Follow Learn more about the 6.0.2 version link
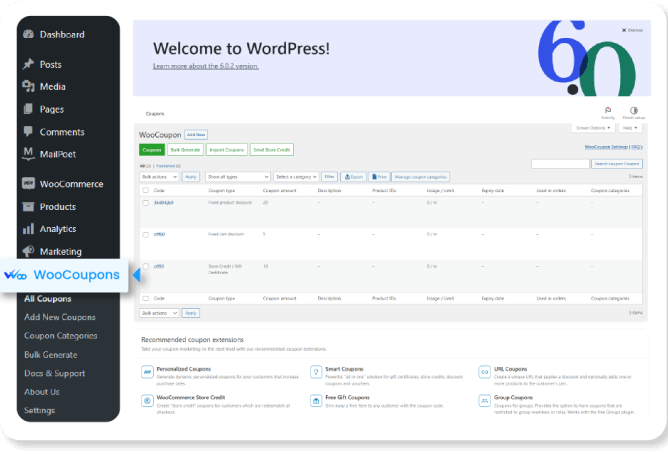668x454 pixels. [x=206, y=66]
